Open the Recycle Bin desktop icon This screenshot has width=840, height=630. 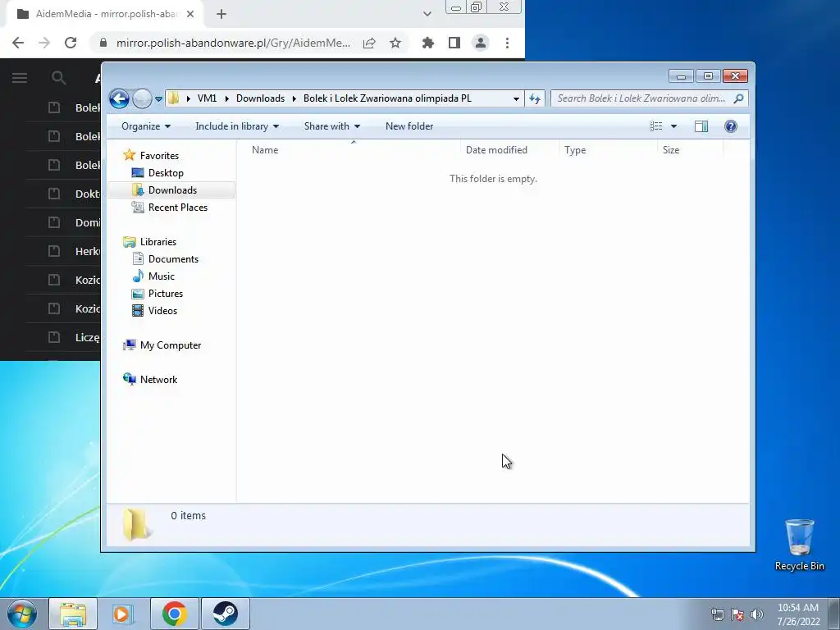tap(799, 545)
